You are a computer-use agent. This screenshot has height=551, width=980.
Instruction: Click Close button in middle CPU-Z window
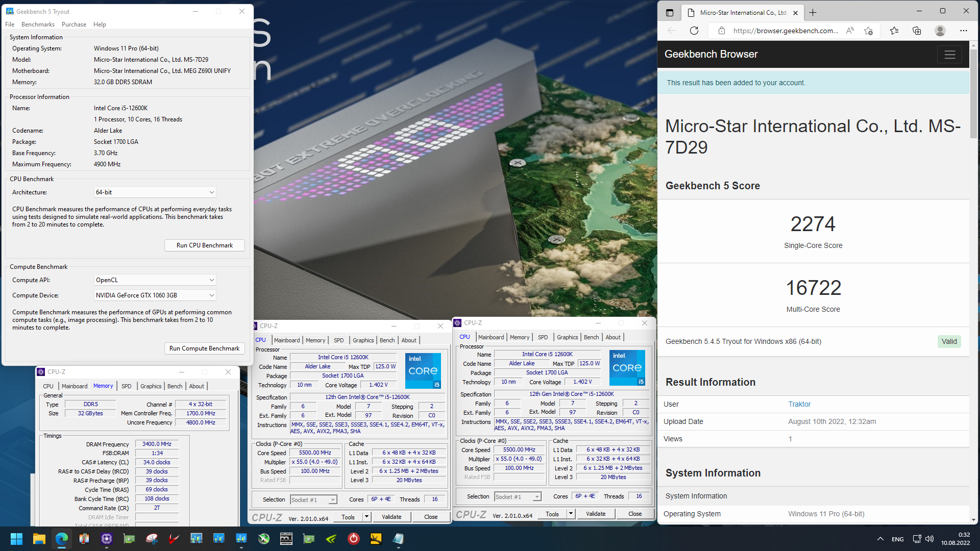[431, 517]
